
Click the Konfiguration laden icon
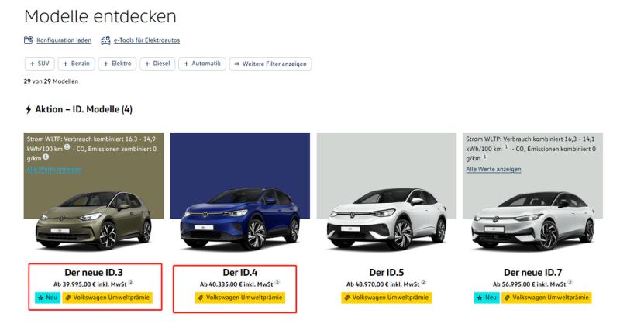(29, 40)
